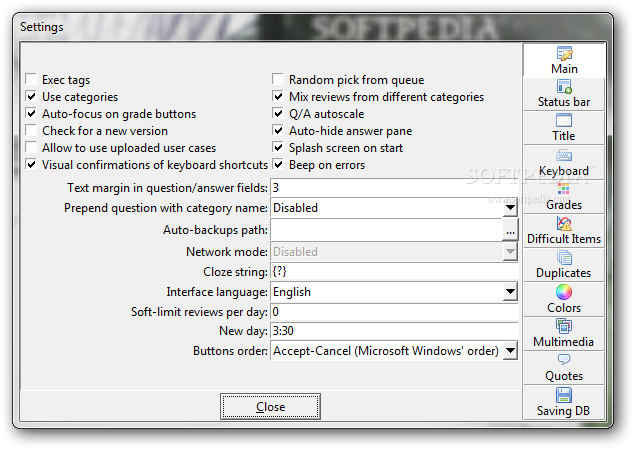Image resolution: width=634 pixels, height=449 pixels.
Task: Open the Buttons order dropdown
Action: (510, 350)
